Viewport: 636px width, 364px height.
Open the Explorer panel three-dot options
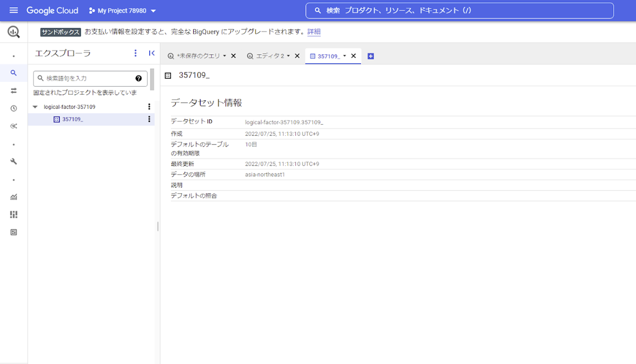point(136,53)
